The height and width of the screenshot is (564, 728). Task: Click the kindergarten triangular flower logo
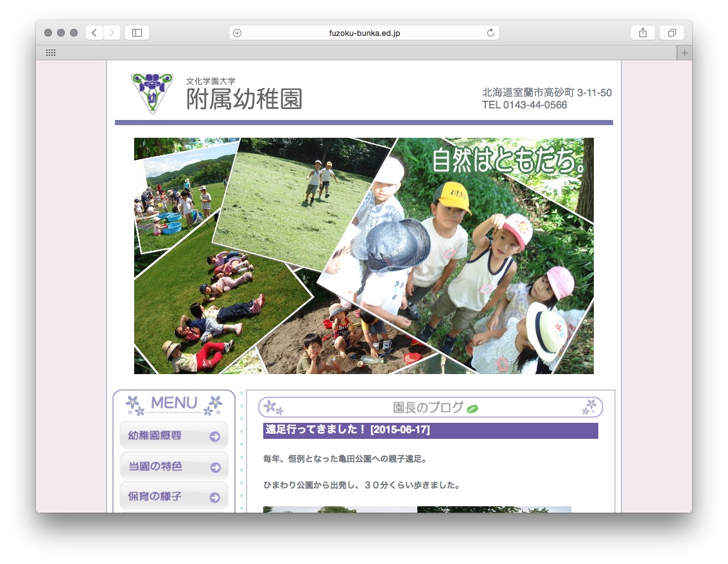pyautogui.click(x=152, y=92)
